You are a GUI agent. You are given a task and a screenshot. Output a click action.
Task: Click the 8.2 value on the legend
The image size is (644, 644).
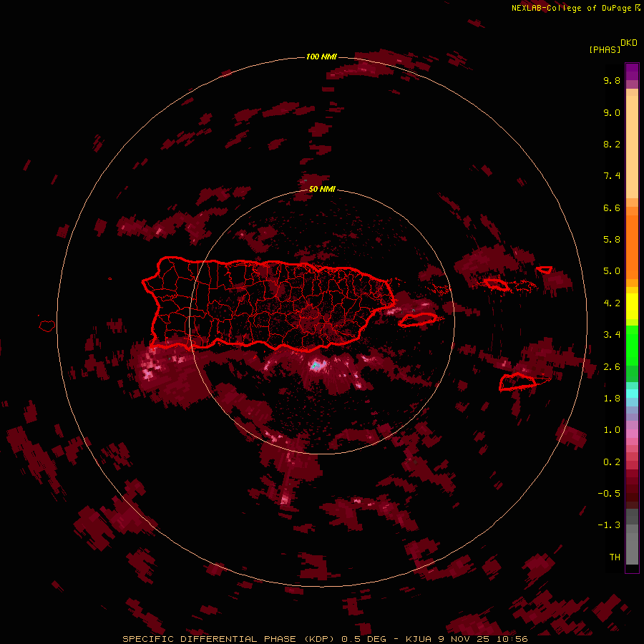click(612, 144)
